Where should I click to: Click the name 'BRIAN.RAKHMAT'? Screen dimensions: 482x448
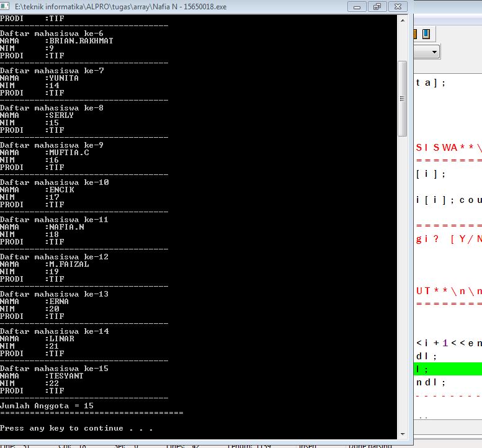(81, 41)
